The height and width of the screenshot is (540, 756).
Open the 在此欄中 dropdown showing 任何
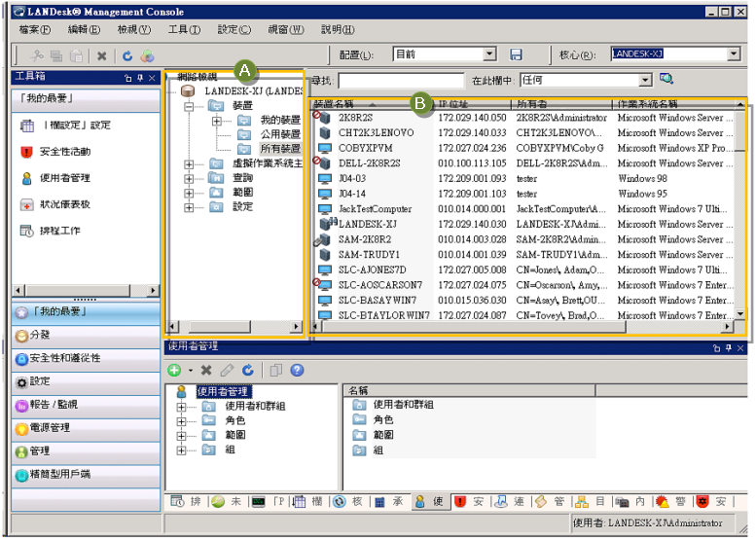[645, 80]
